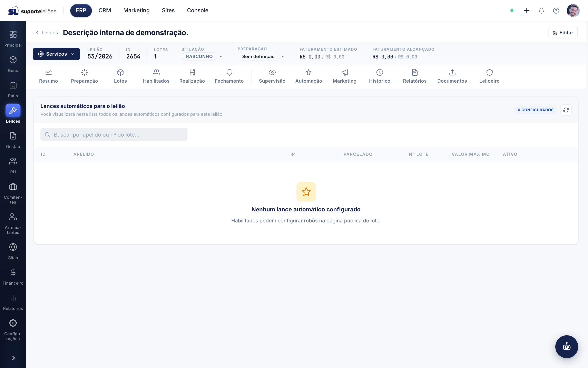This screenshot has width=588, height=368.
Task: Click the leilão number 53/2026
Action: (x=100, y=56)
